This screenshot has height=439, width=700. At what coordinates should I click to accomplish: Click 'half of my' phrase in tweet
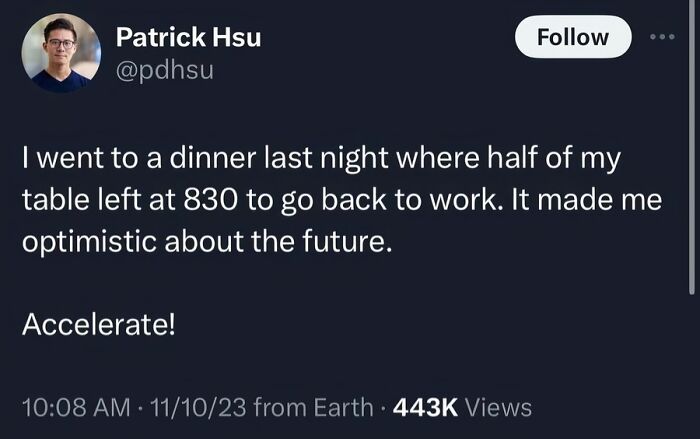pyautogui.click(x=554, y=159)
